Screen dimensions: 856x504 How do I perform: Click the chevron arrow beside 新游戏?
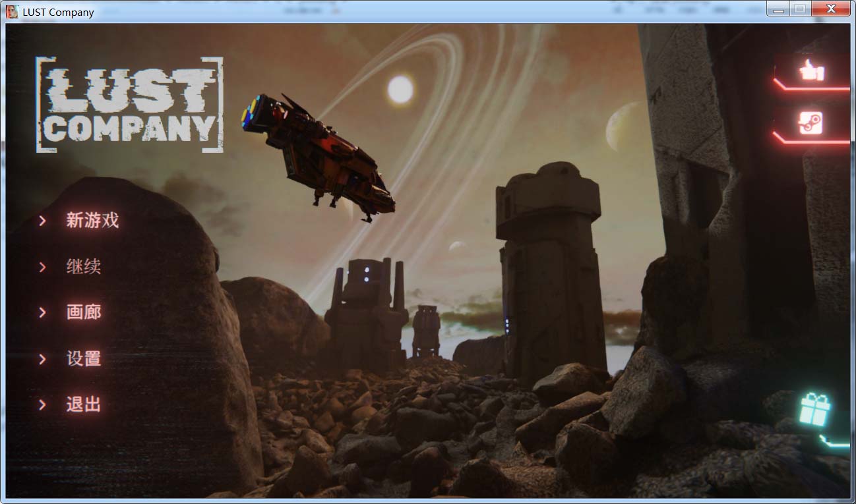tap(43, 221)
